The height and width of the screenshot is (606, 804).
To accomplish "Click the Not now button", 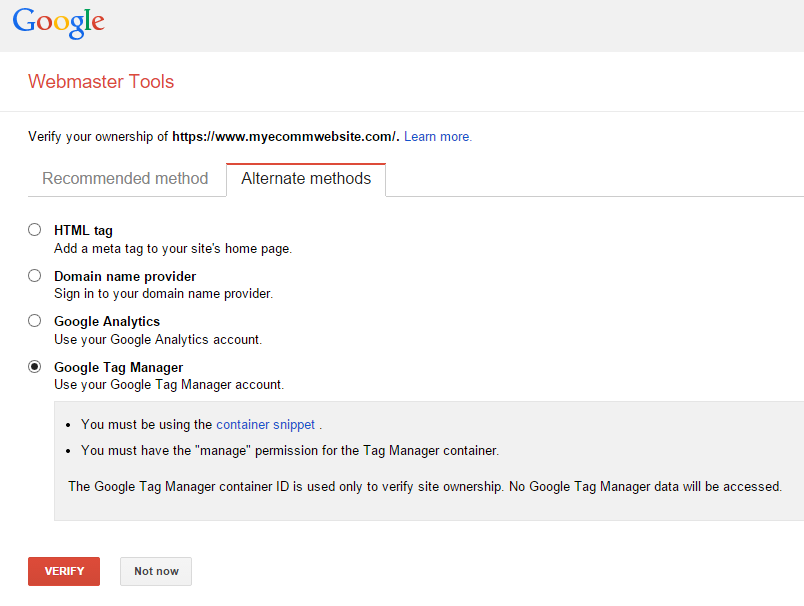I will (156, 571).
